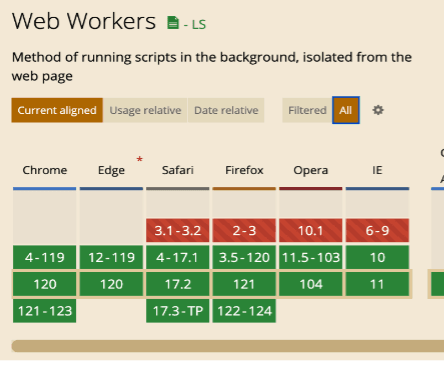Select Safari 3.1-3.2 unsupported cell

pos(178,230)
